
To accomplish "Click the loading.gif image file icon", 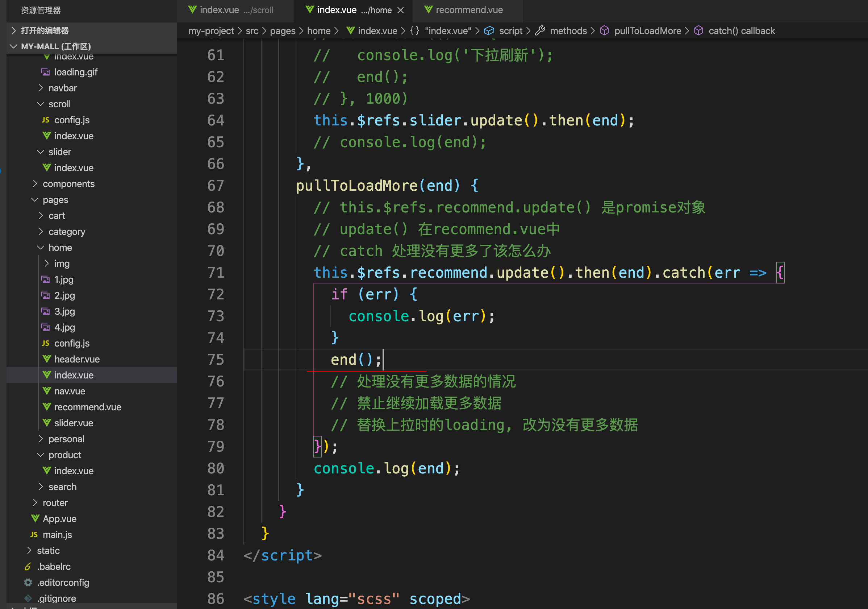I will pos(45,72).
